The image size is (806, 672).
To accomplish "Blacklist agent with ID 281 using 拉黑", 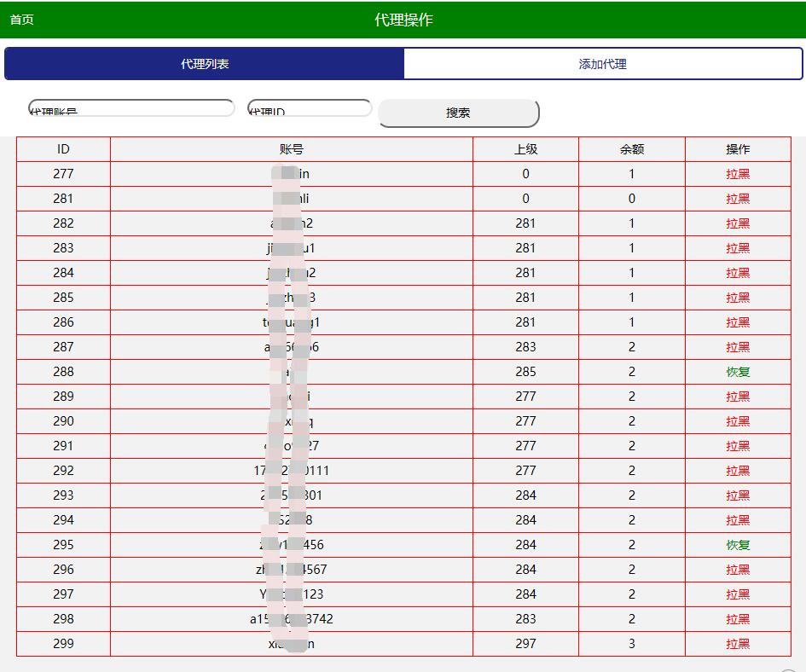I will tap(736, 198).
